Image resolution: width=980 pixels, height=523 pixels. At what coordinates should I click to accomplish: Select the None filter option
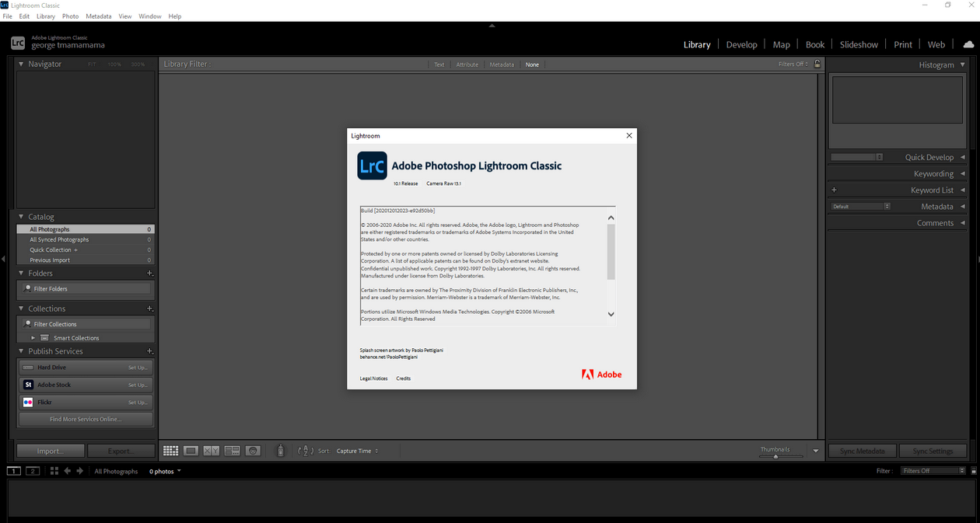tap(532, 65)
